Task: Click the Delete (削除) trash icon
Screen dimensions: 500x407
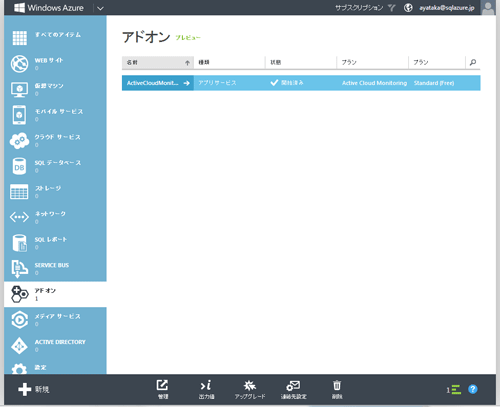Action: pos(337,385)
